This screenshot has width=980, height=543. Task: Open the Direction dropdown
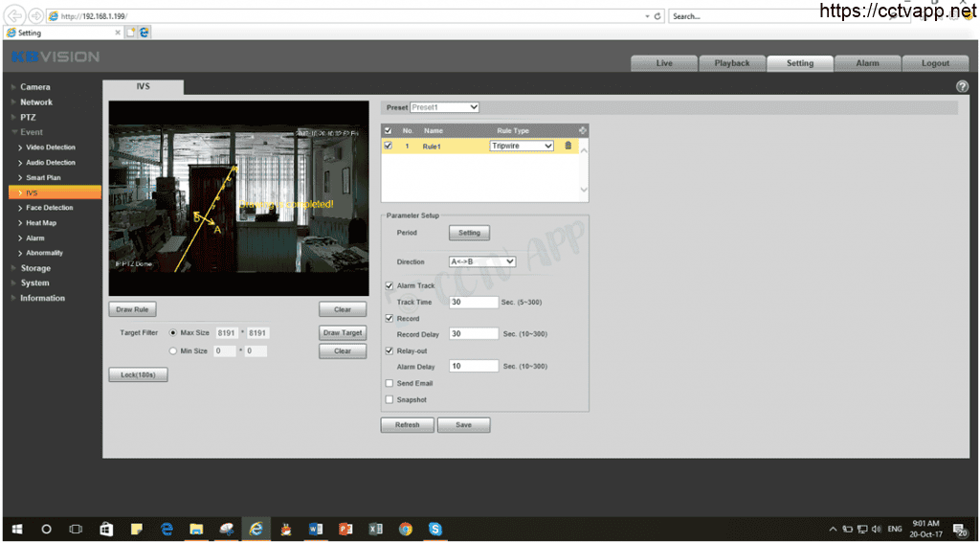[482, 261]
